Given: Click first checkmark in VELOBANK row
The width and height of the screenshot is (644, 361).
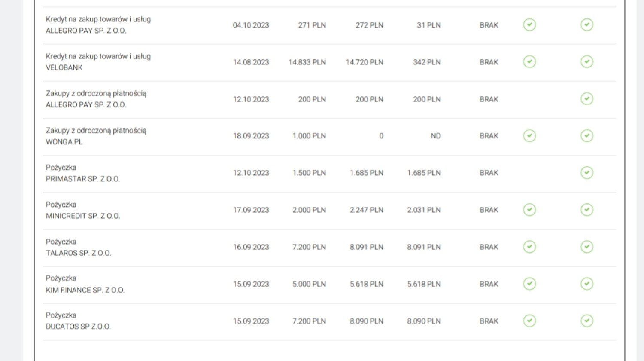Looking at the screenshot, I should [x=529, y=62].
